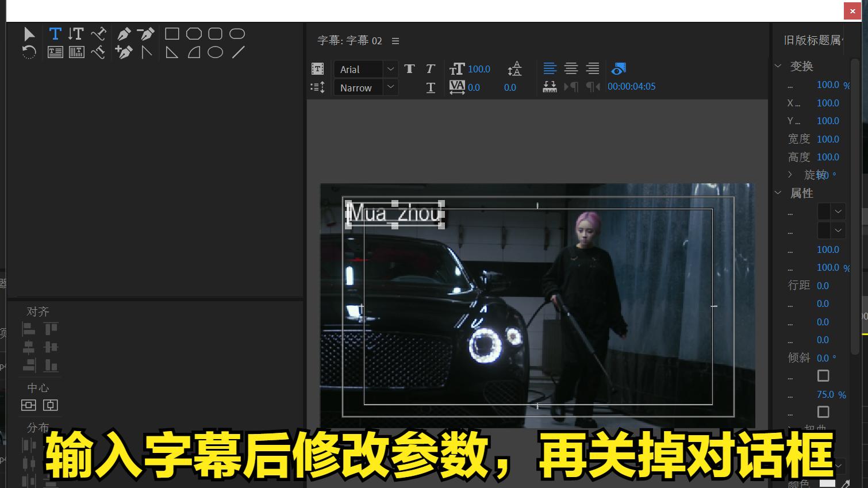Switch to the 旧版标题属 panel tab
Screen dimensions: 868x488
813,40
